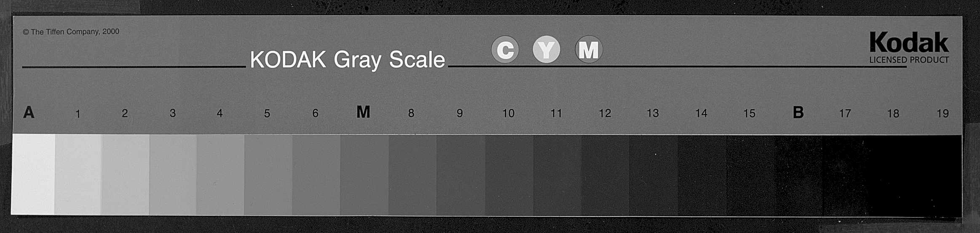
Task: Click the bold letter B label
Action: (798, 112)
